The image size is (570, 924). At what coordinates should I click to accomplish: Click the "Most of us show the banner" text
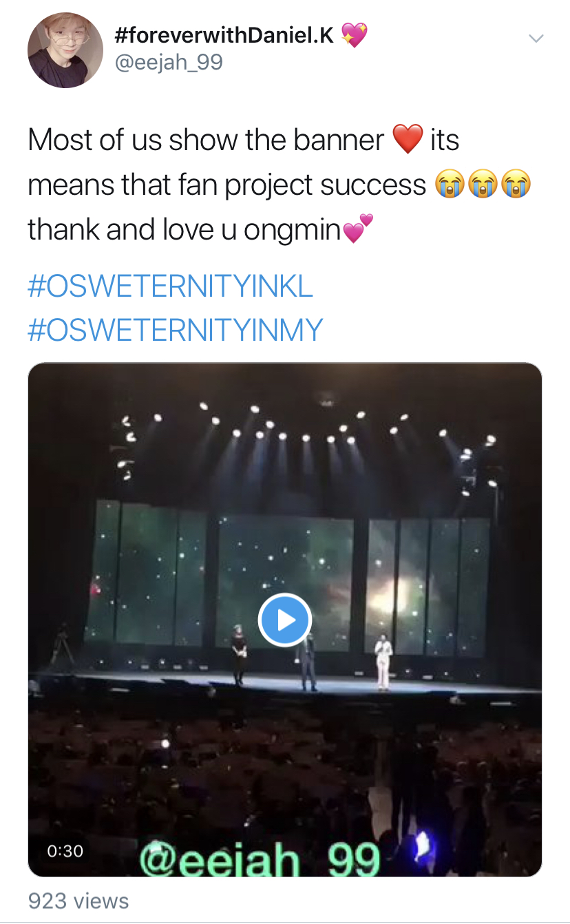pyautogui.click(x=205, y=140)
